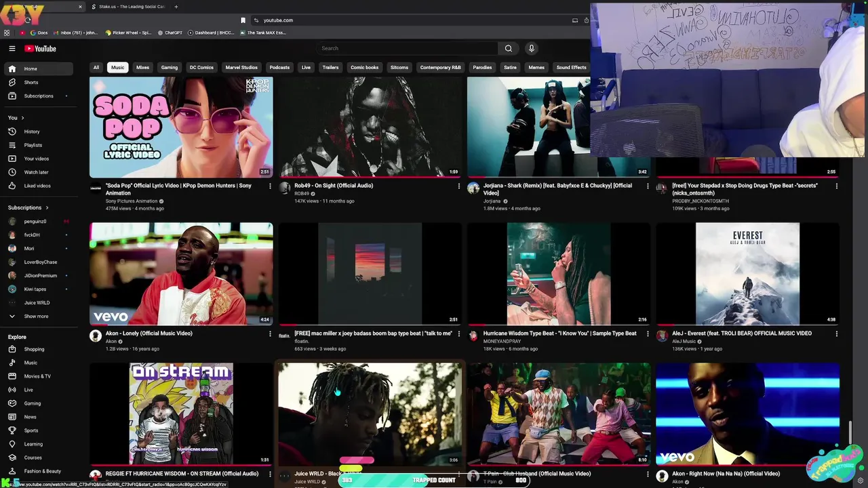The height and width of the screenshot is (488, 868).
Task: Click the YouTube logo
Action: (41, 48)
